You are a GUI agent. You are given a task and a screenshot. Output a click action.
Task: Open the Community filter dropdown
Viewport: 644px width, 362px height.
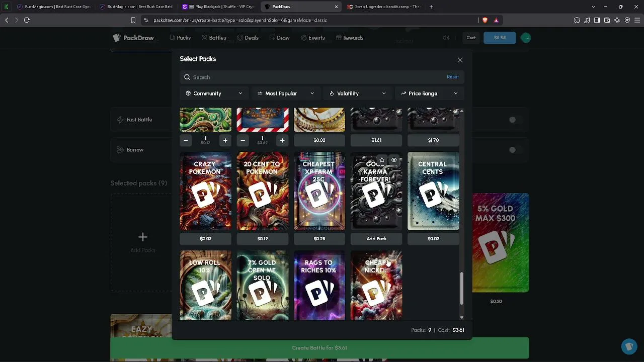point(214,94)
